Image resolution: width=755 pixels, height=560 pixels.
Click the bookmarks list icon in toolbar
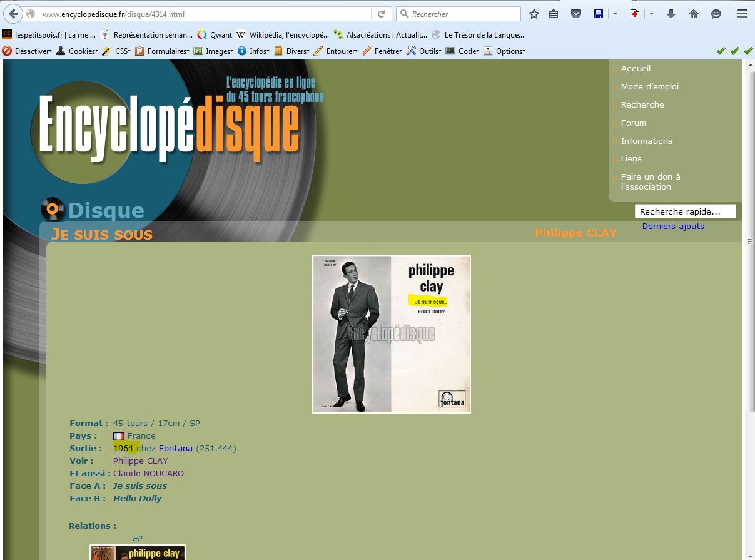pos(554,14)
